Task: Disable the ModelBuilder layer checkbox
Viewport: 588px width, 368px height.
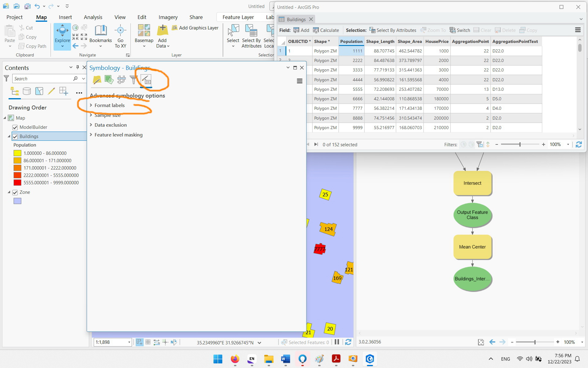Action: [x=15, y=127]
